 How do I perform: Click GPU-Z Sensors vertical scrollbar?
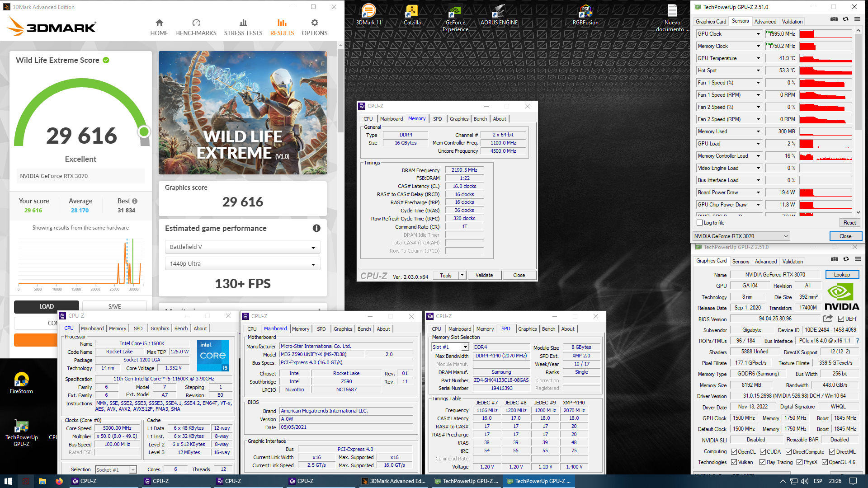click(x=858, y=81)
